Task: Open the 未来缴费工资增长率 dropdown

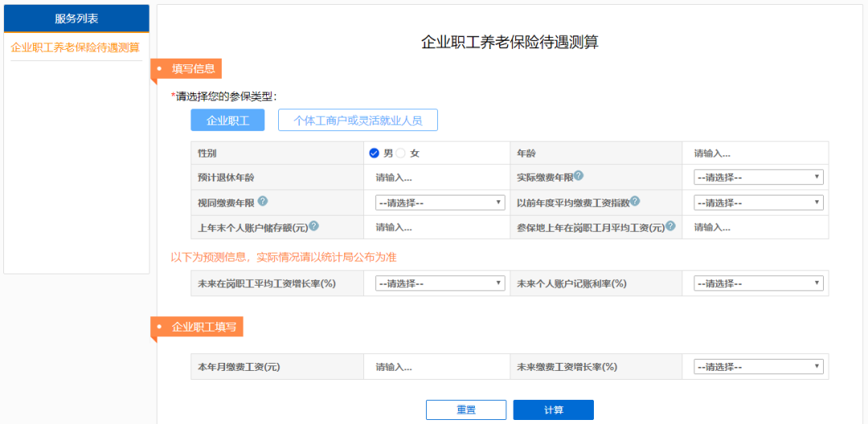Action: pos(759,367)
